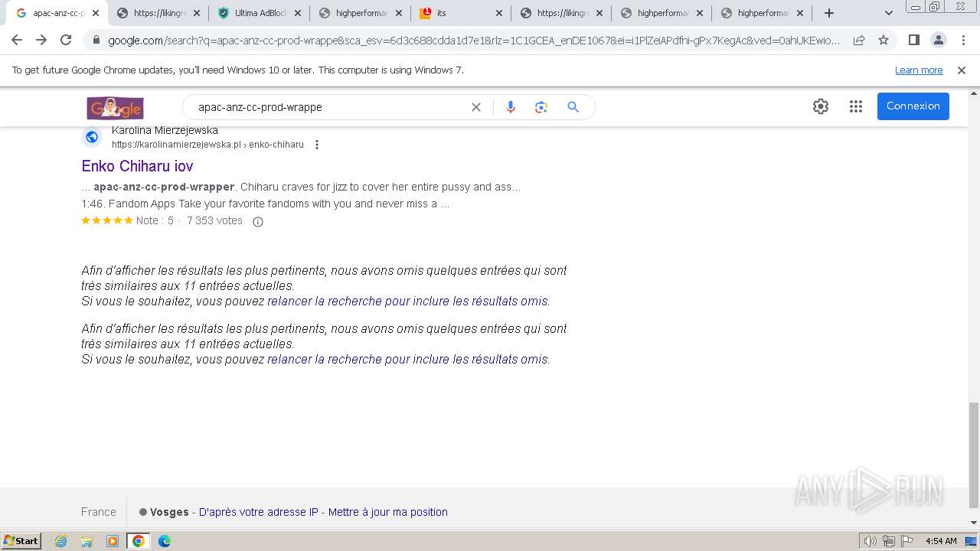
Task: Close the Ultima AdBlock tab
Action: pyautogui.click(x=298, y=13)
